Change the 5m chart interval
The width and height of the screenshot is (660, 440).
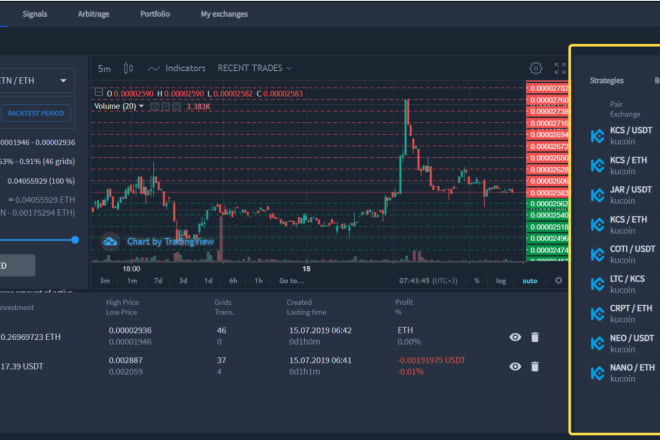[x=104, y=68]
